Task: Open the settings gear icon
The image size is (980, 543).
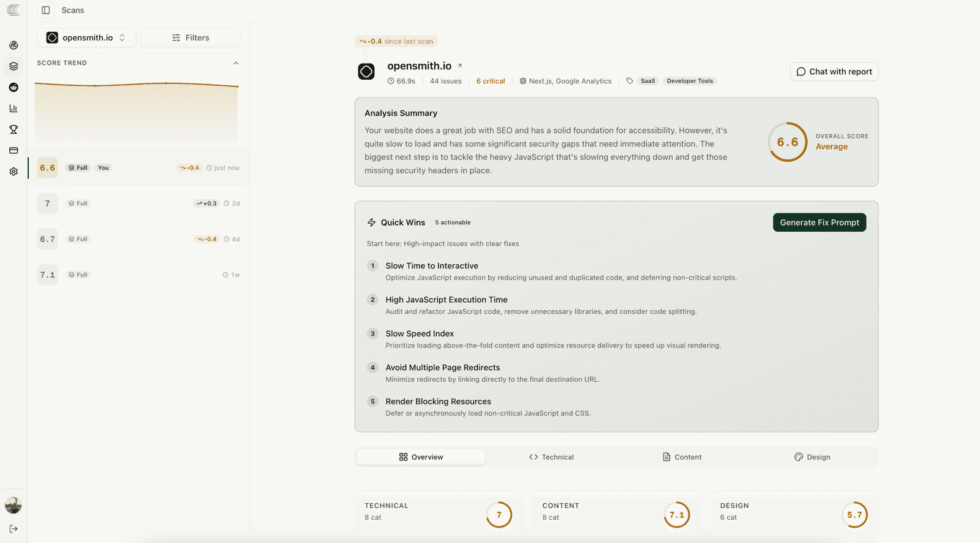Action: click(x=13, y=172)
